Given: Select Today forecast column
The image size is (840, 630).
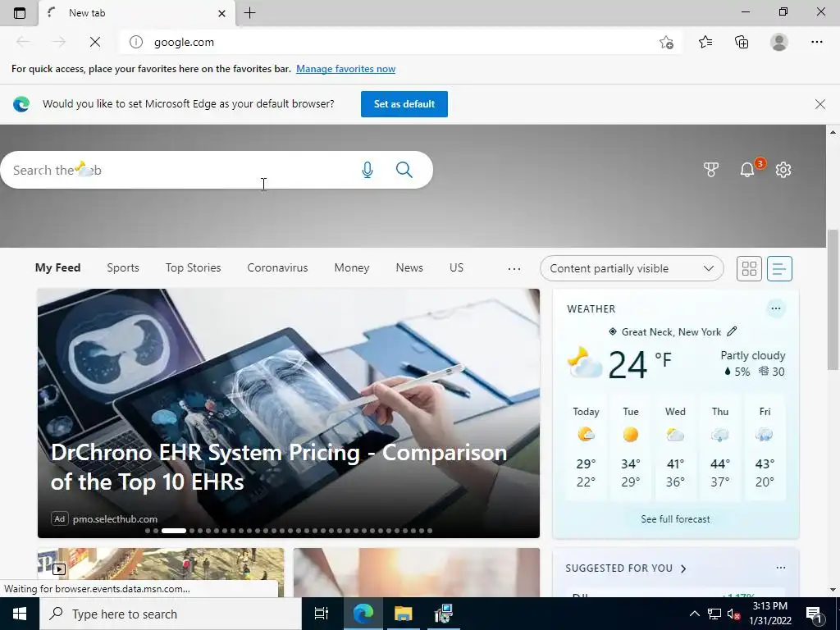Looking at the screenshot, I should point(586,448).
